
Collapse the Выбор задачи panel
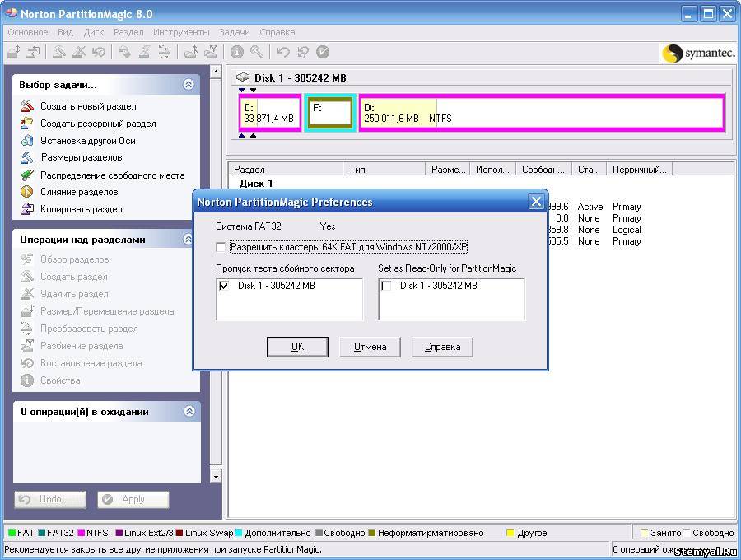coord(189,84)
